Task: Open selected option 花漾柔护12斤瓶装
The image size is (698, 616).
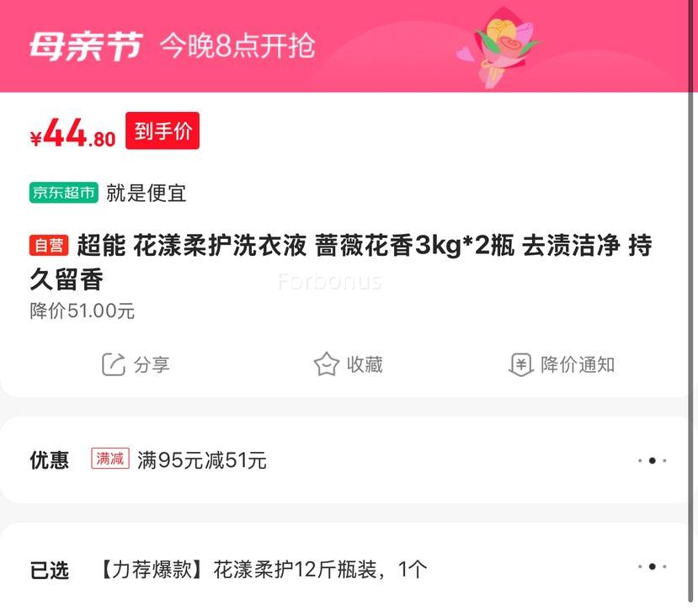Action: click(x=264, y=570)
